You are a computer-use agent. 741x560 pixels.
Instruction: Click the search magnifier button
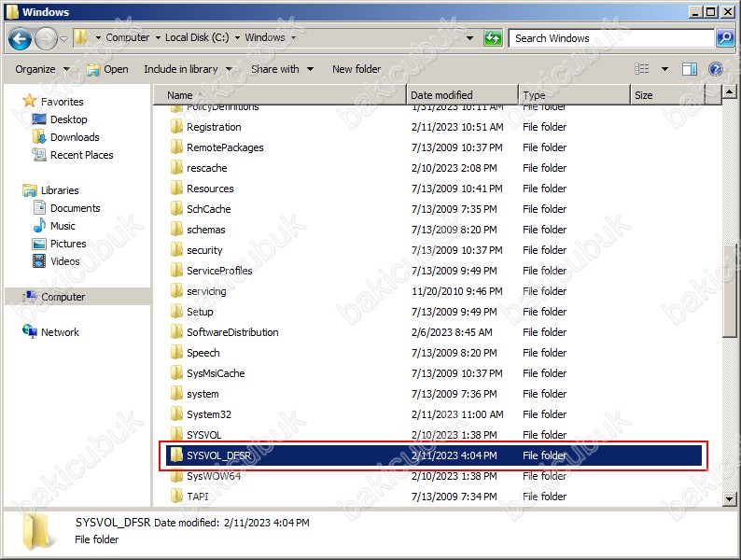[725, 38]
